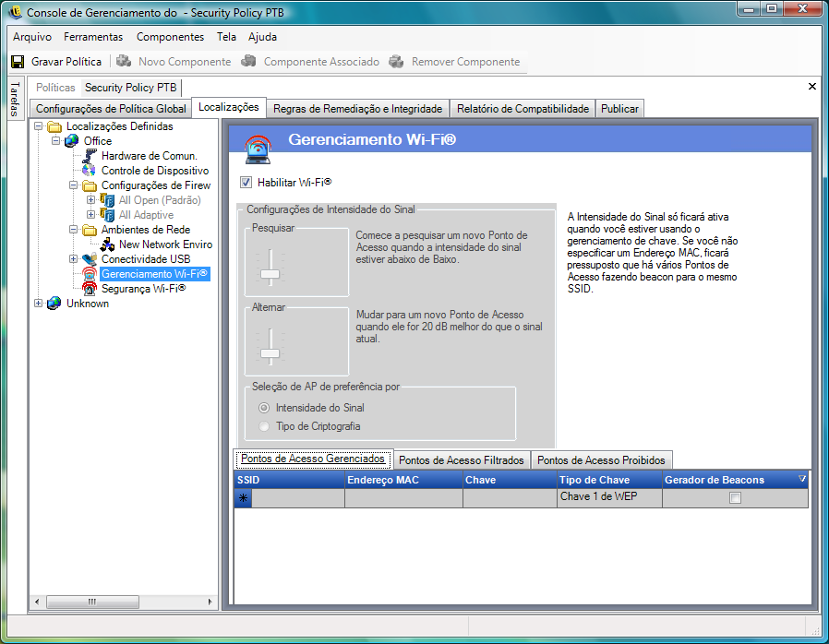829x644 pixels.
Task: Click the Gerenciamento Wi-Fi tree icon
Action: point(90,274)
